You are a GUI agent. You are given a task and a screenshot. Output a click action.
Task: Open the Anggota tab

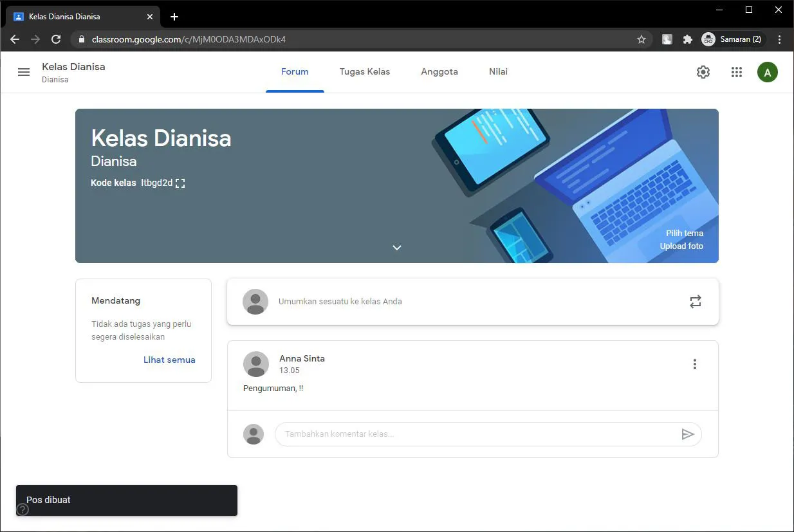pos(439,71)
